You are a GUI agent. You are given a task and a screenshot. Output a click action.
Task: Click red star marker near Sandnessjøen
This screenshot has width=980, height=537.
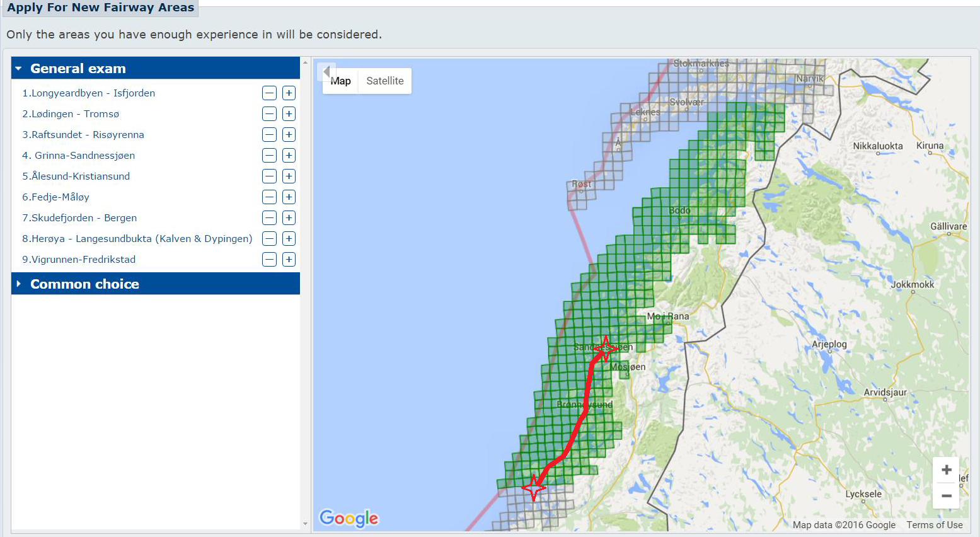pos(605,349)
